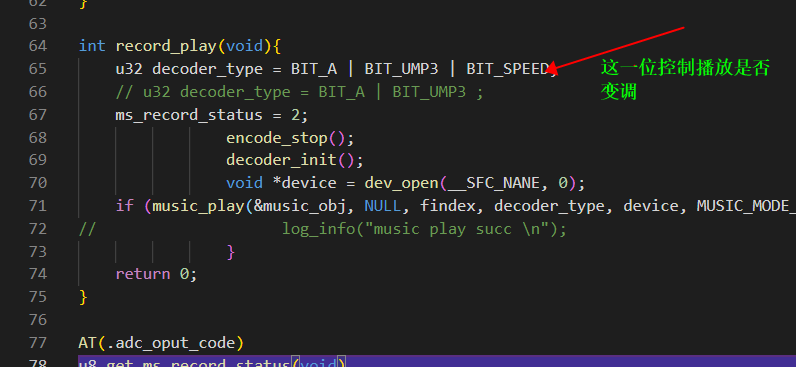Click the u32 type on line 65
Screen dimensions: 796x367
pos(129,69)
